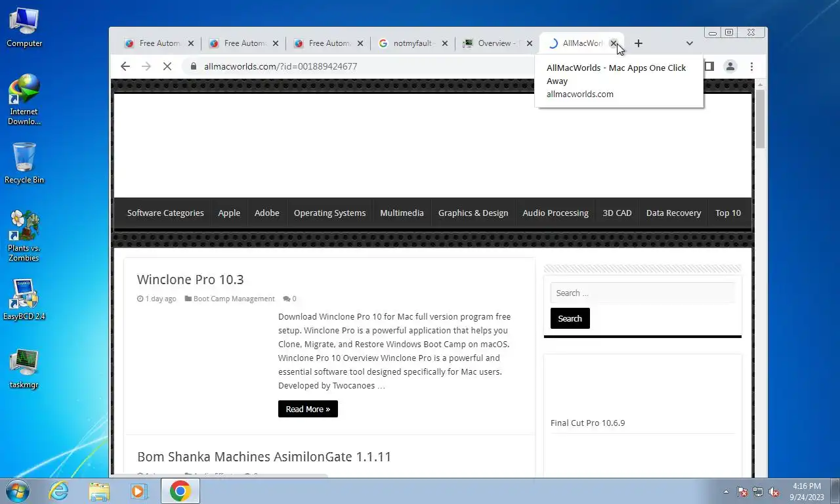
Task: Click the sidebar Search button
Action: [x=570, y=318]
